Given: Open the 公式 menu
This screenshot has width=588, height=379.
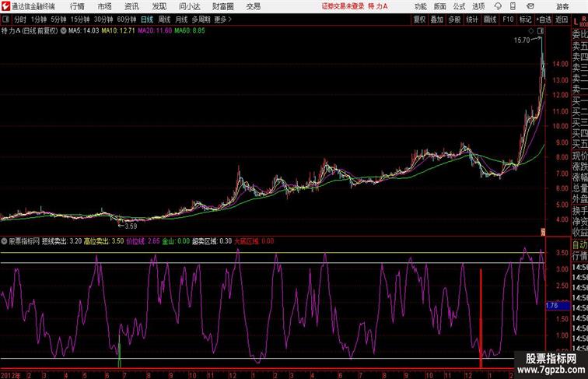Looking at the screenshot, I should pos(459,6).
